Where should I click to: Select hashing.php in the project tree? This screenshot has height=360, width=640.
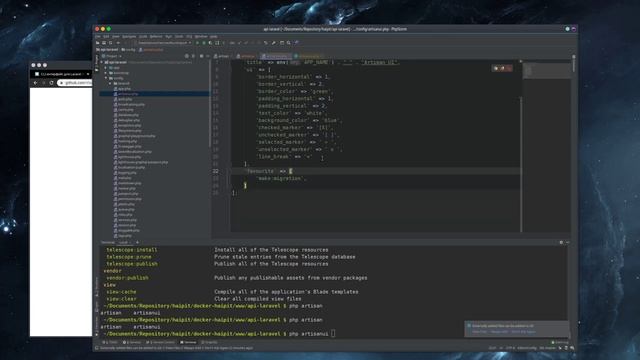point(125,141)
